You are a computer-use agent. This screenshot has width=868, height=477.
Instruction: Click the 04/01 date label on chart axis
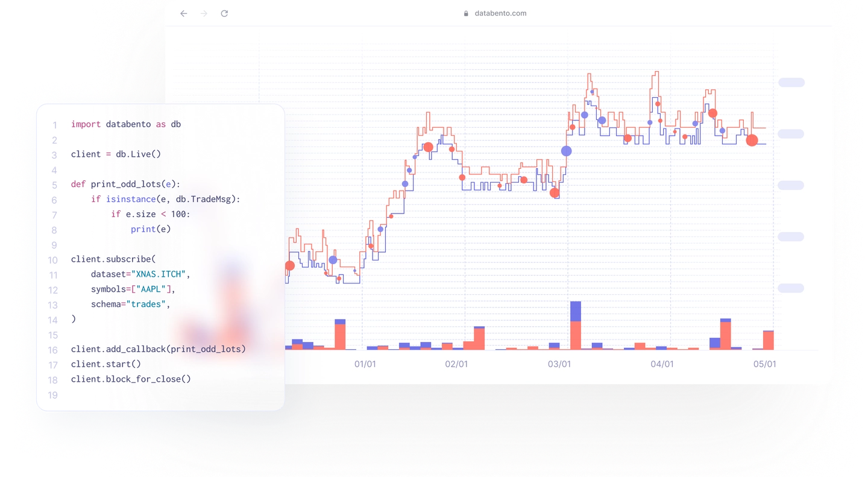point(662,364)
